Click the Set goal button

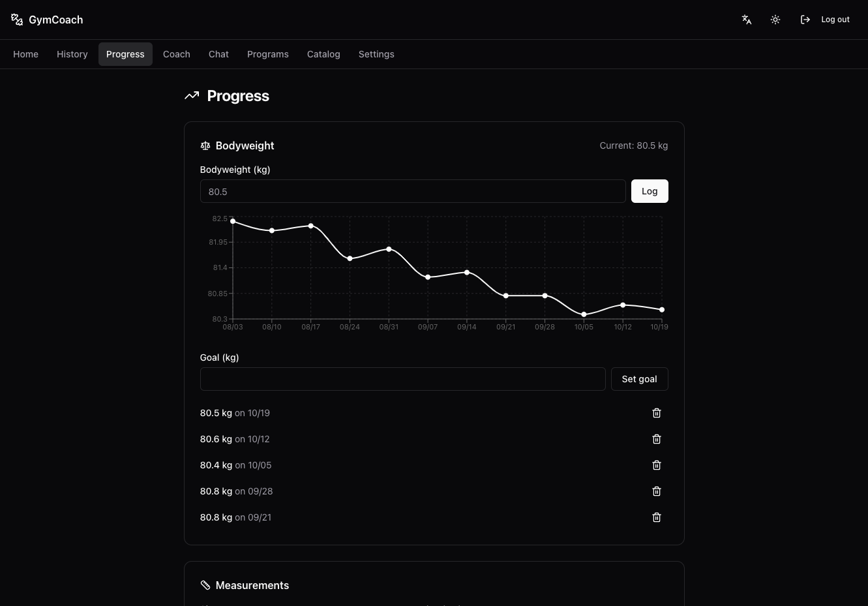(x=640, y=379)
